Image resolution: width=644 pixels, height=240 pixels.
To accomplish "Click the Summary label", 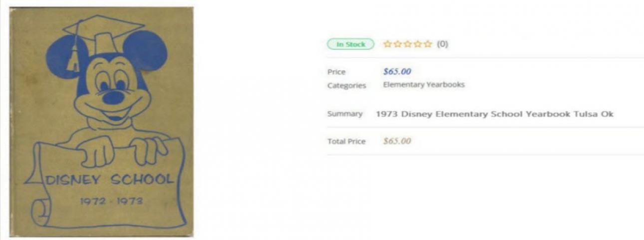I will pos(344,114).
